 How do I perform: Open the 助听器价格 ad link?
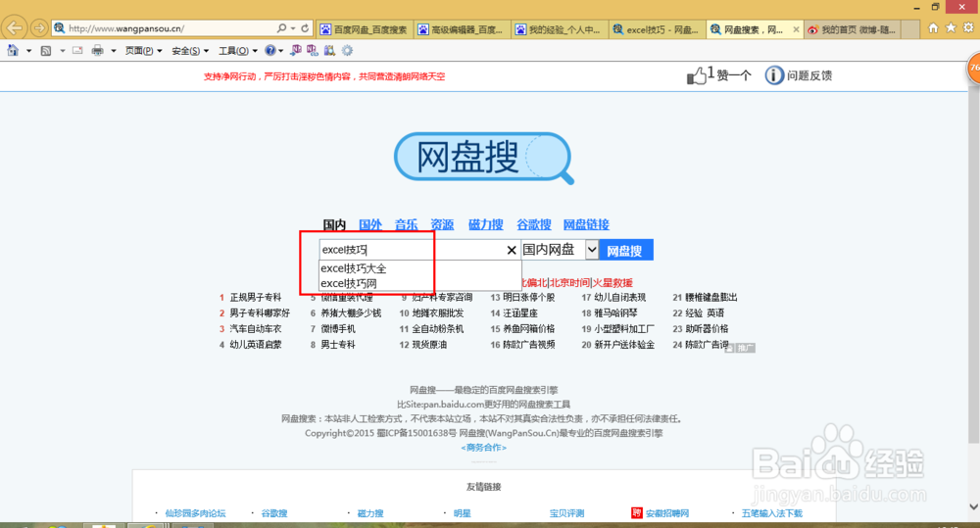point(707,329)
